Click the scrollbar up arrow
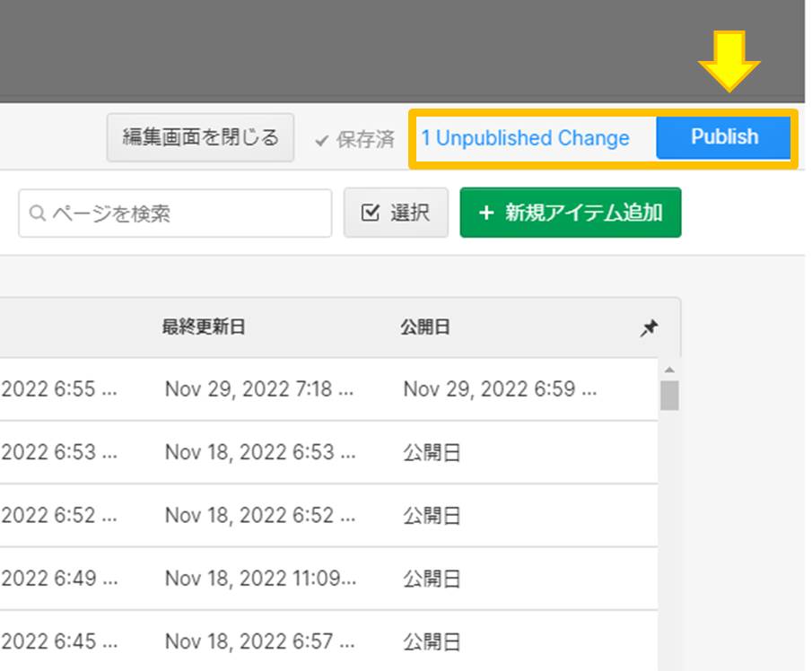This screenshot has width=812, height=671. 669,370
